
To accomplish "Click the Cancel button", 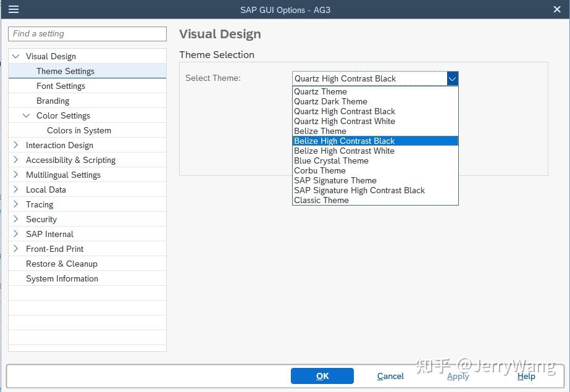I will tap(390, 376).
